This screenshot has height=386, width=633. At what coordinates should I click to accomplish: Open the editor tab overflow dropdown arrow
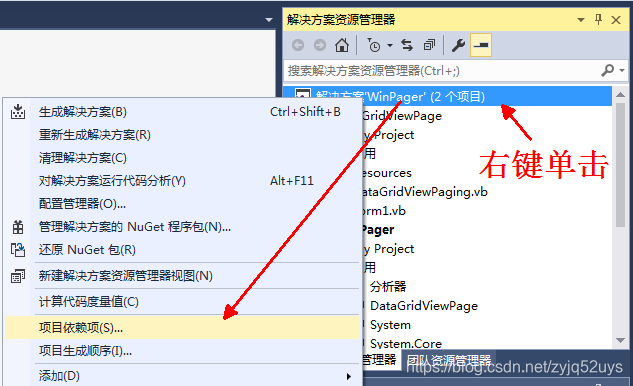point(269,20)
